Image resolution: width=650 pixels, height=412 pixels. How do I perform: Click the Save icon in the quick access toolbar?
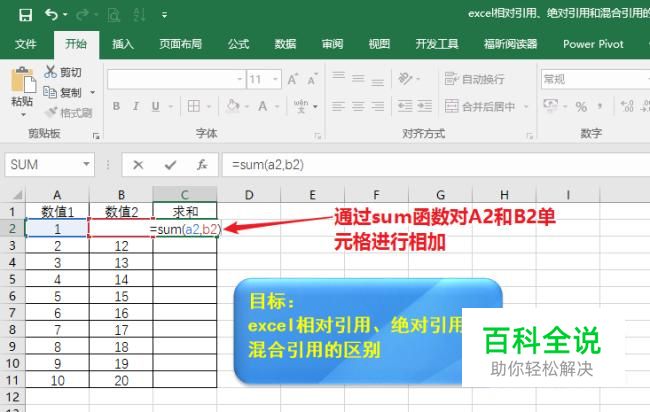pyautogui.click(x=25, y=15)
